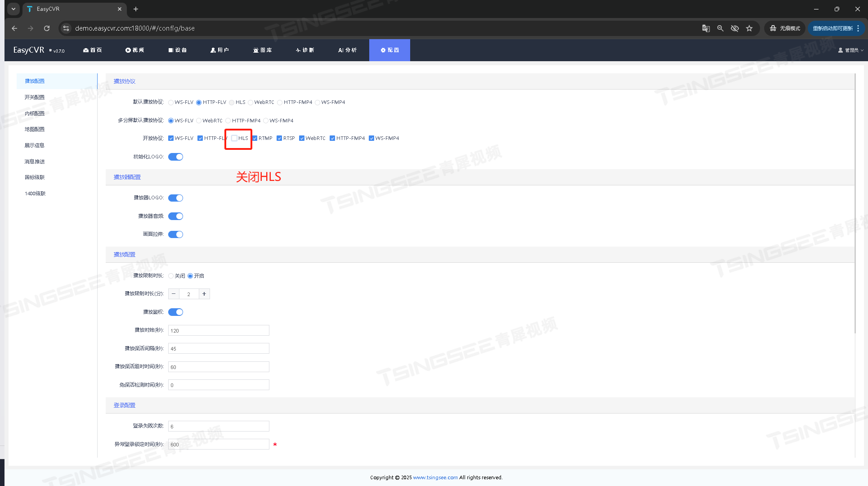
Task: Open the site information icon
Action: 66,28
